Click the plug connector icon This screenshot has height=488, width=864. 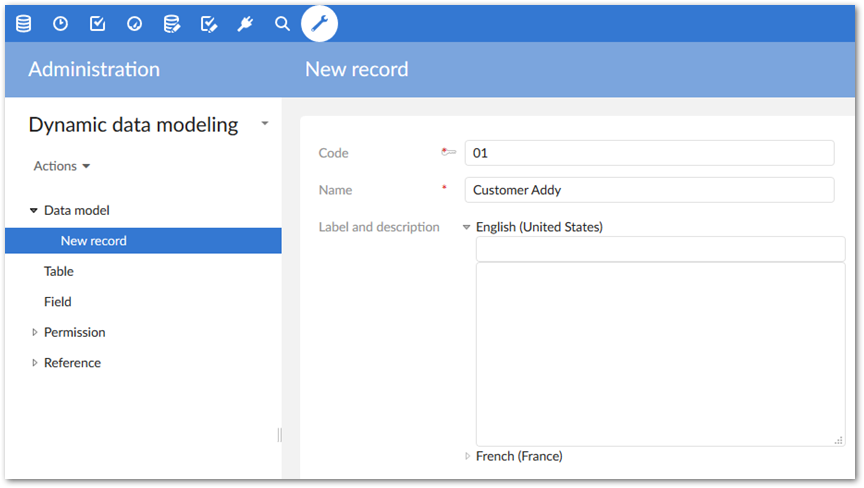pos(245,23)
